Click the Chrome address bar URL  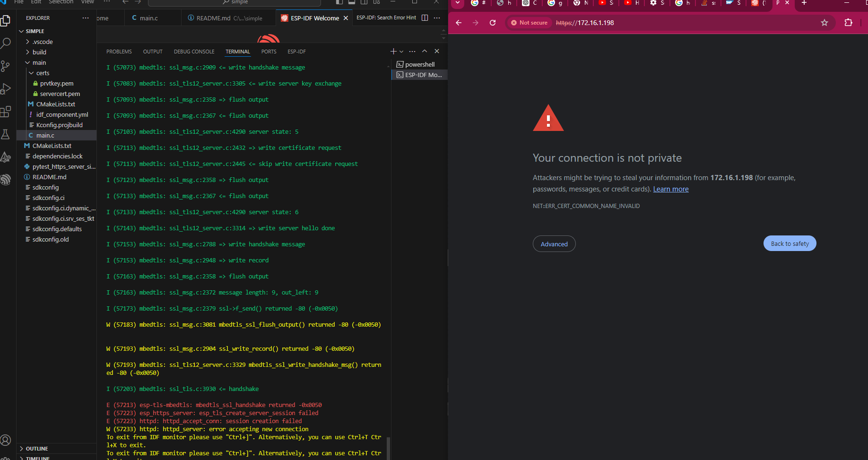pyautogui.click(x=585, y=23)
